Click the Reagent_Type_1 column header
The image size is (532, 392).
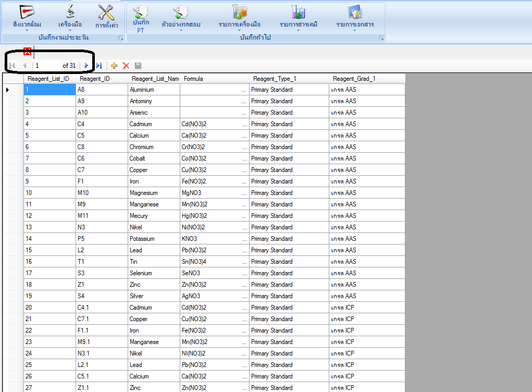click(289, 79)
